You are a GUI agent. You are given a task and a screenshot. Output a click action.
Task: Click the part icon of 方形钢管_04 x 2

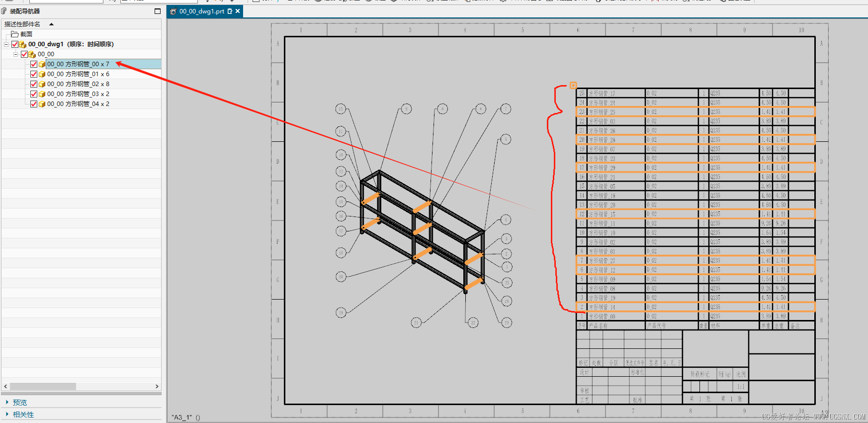(x=42, y=104)
